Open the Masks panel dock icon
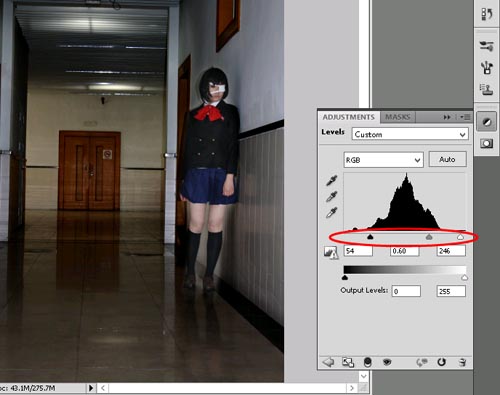Screen dimensions: 500x395 pyautogui.click(x=486, y=144)
